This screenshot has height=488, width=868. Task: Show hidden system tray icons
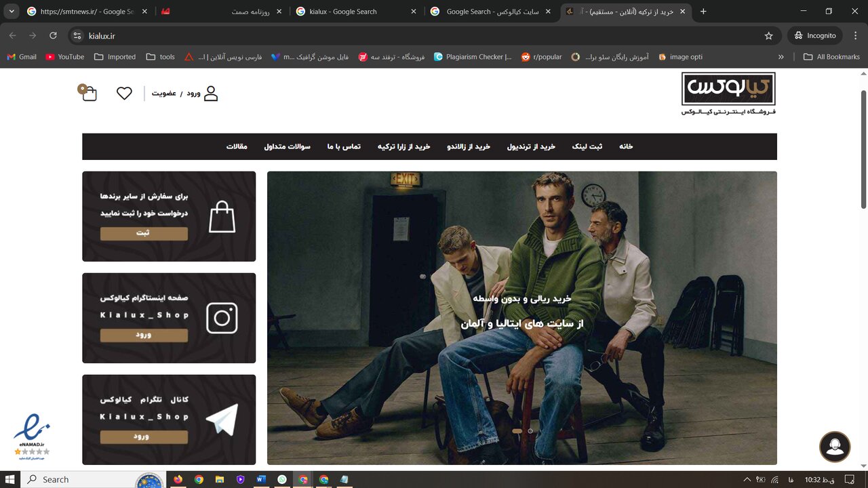[x=747, y=479]
